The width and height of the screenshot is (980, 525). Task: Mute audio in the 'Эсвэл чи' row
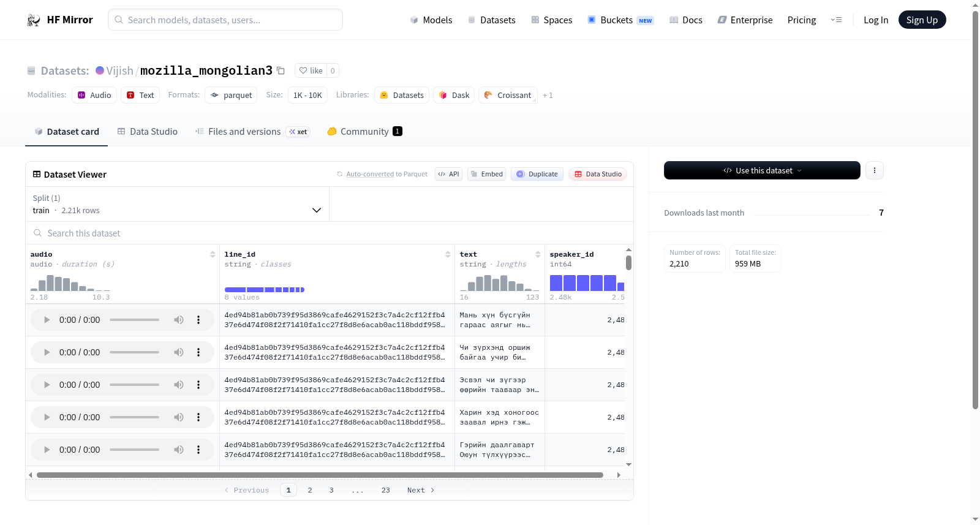coord(179,385)
